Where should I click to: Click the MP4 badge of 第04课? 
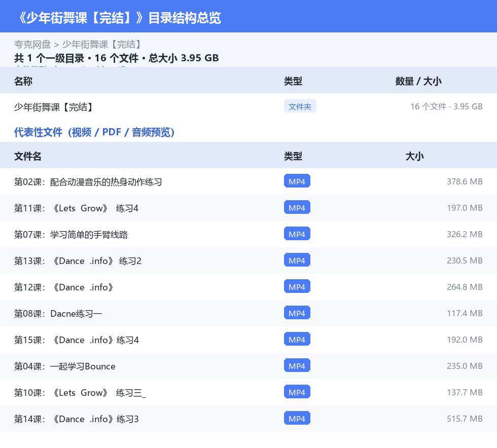297,365
